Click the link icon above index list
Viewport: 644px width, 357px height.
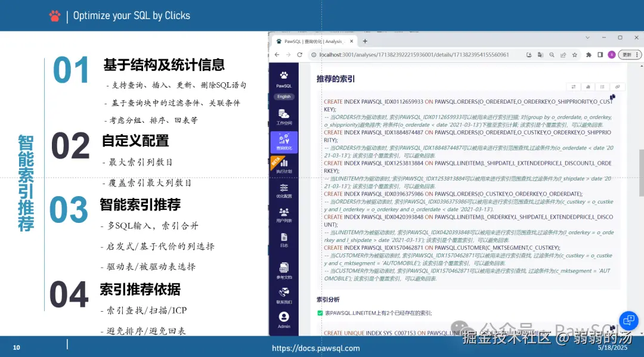(x=617, y=86)
